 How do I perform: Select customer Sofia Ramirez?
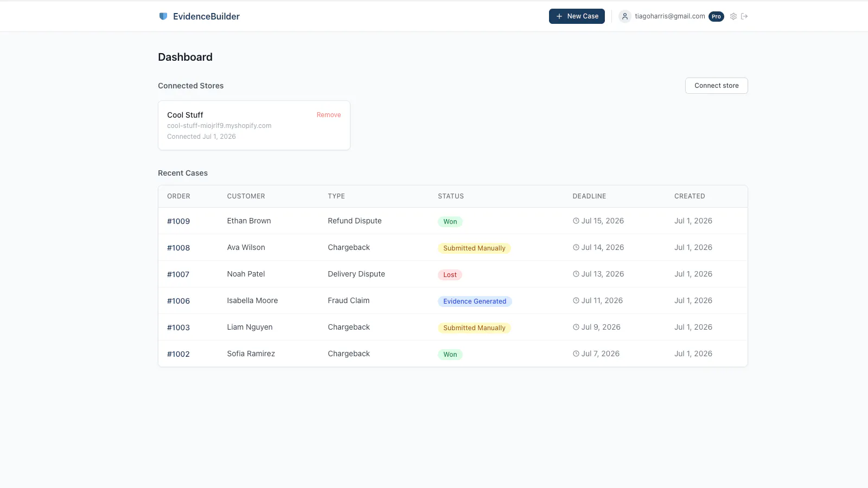(x=251, y=354)
